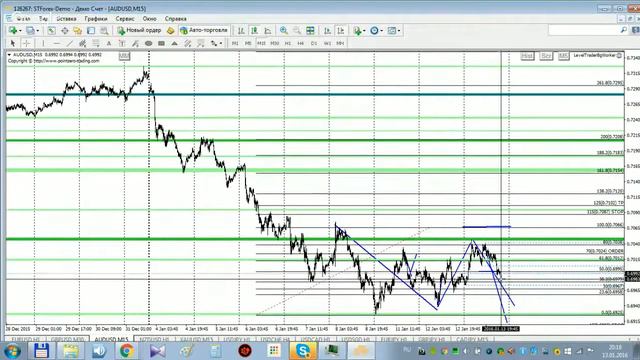640x360 pixels.
Task: Switch the chart to bar chart type
Action: click(241, 31)
